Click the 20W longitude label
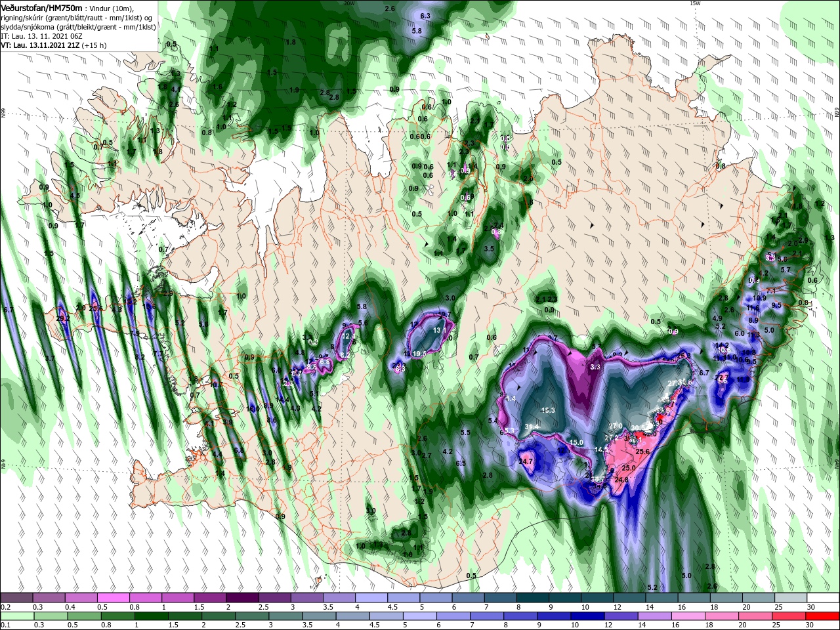The height and width of the screenshot is (630, 840). pos(349,3)
